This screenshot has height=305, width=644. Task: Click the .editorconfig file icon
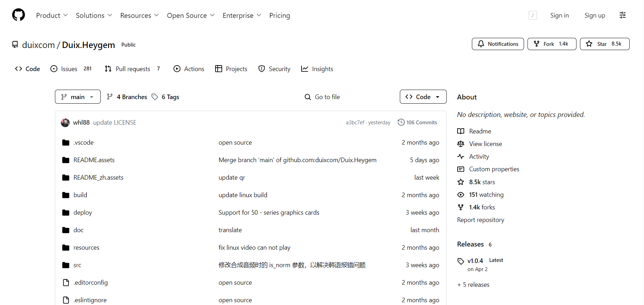(x=66, y=283)
